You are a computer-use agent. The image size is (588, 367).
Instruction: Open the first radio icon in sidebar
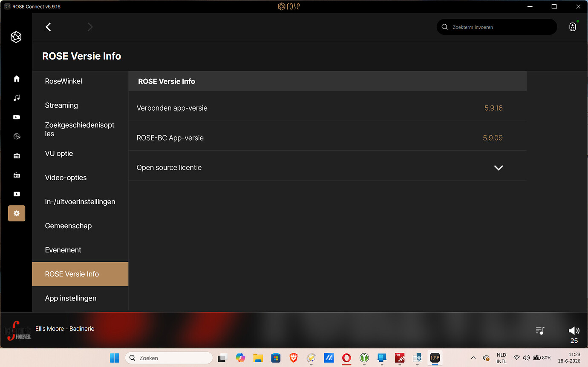click(17, 156)
